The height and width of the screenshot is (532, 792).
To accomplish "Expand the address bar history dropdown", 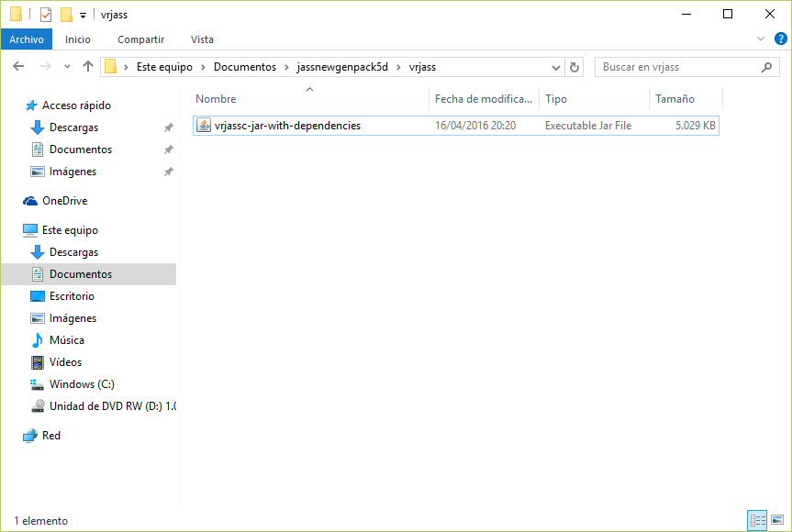I will 555,67.
